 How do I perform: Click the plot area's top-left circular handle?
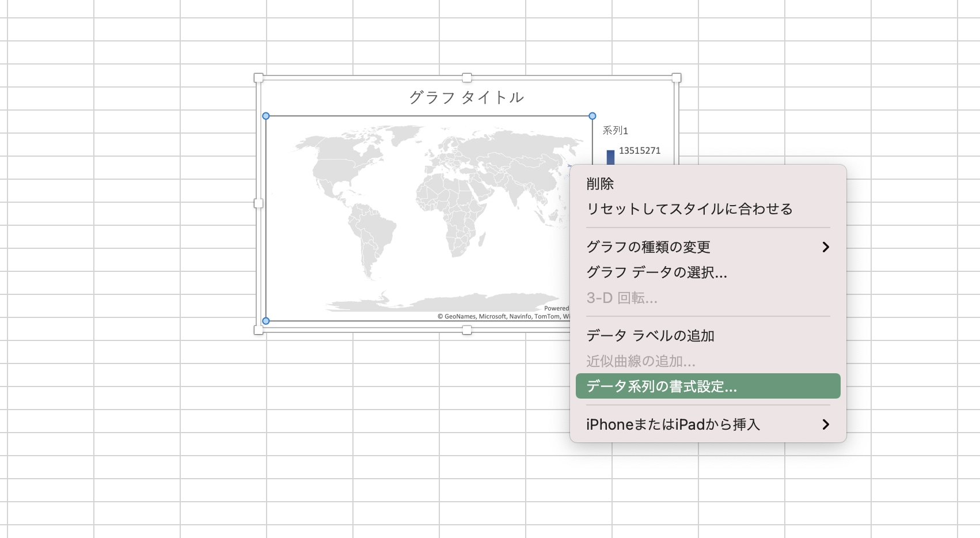pos(266,116)
